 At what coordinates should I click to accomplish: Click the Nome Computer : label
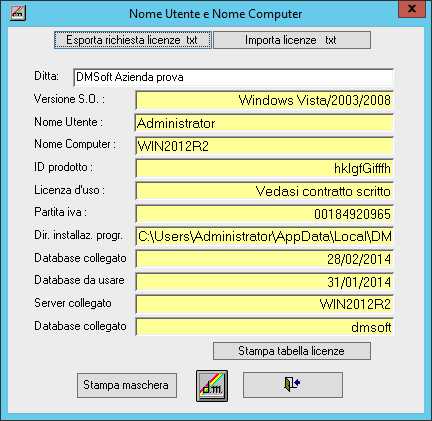pyautogui.click(x=75, y=144)
